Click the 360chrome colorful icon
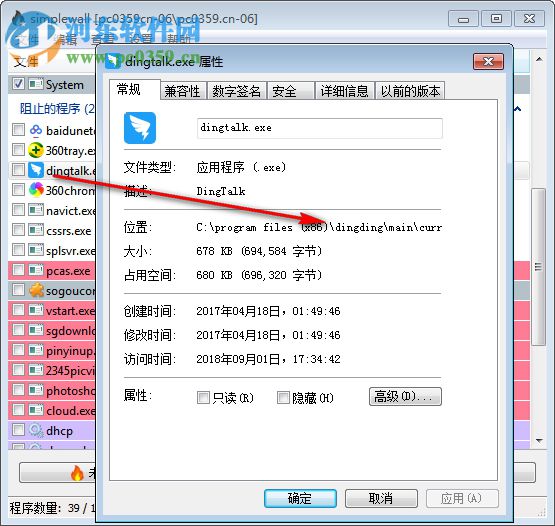This screenshot has width=555, height=526. click(36, 190)
